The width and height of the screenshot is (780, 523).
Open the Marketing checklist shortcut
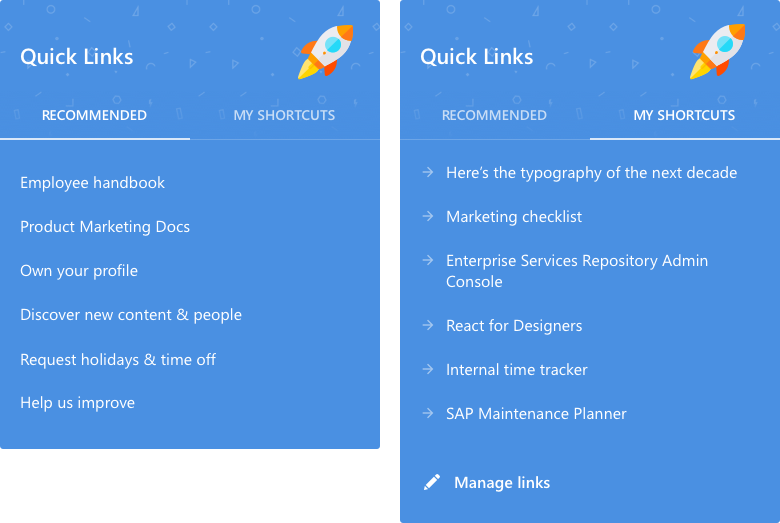[x=514, y=216]
